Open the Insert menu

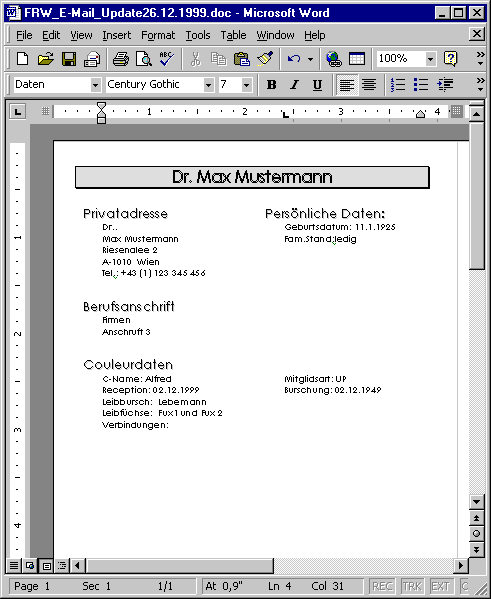[117, 36]
